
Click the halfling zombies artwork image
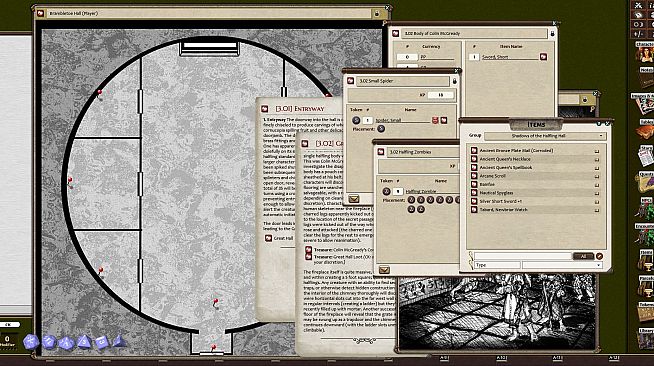point(497,312)
